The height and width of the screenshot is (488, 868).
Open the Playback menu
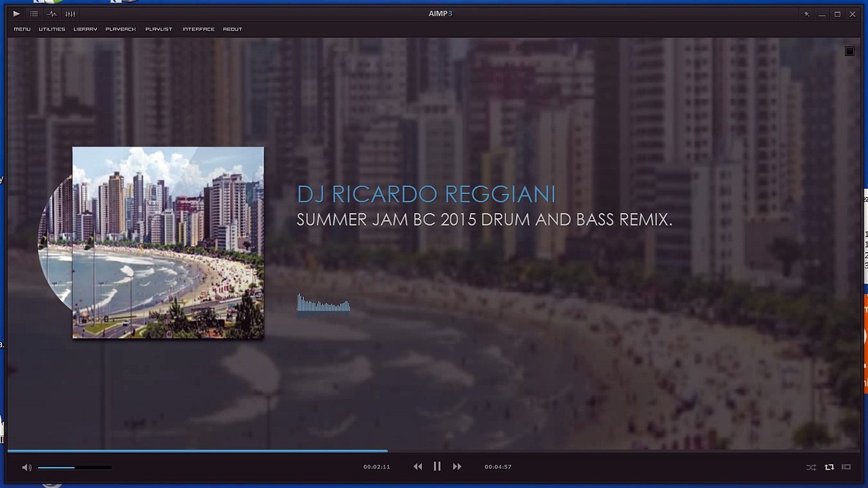click(121, 29)
